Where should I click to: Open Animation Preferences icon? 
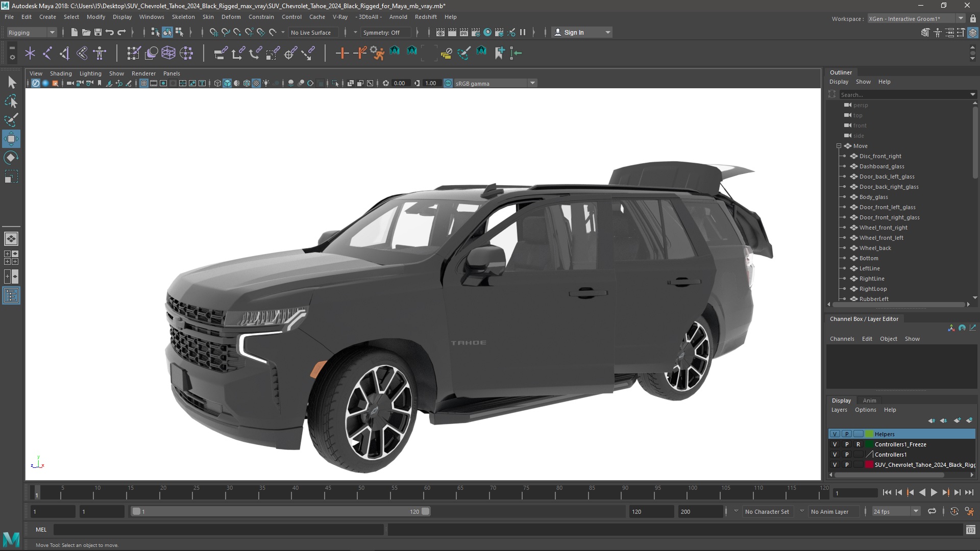(969, 511)
